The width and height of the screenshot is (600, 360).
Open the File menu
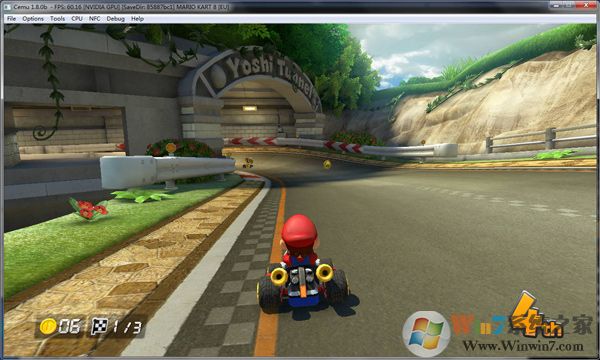(11, 18)
